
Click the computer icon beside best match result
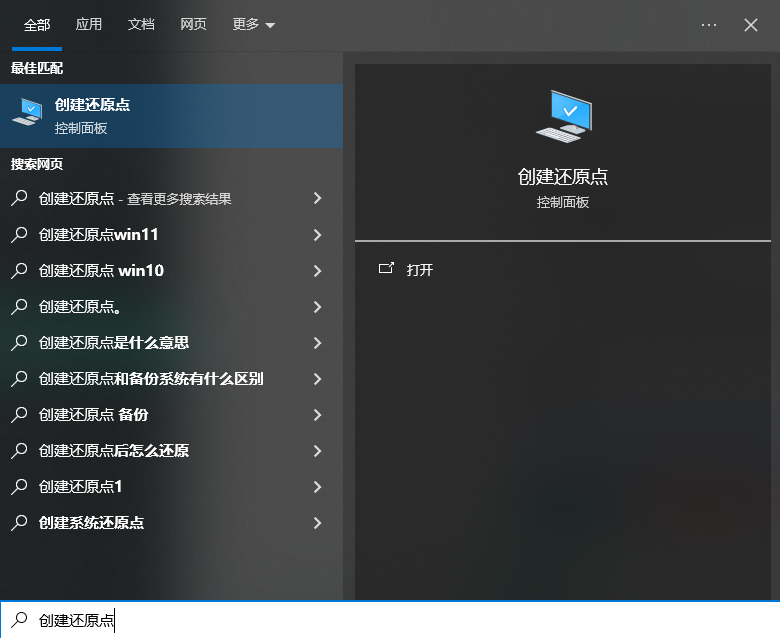pos(27,112)
